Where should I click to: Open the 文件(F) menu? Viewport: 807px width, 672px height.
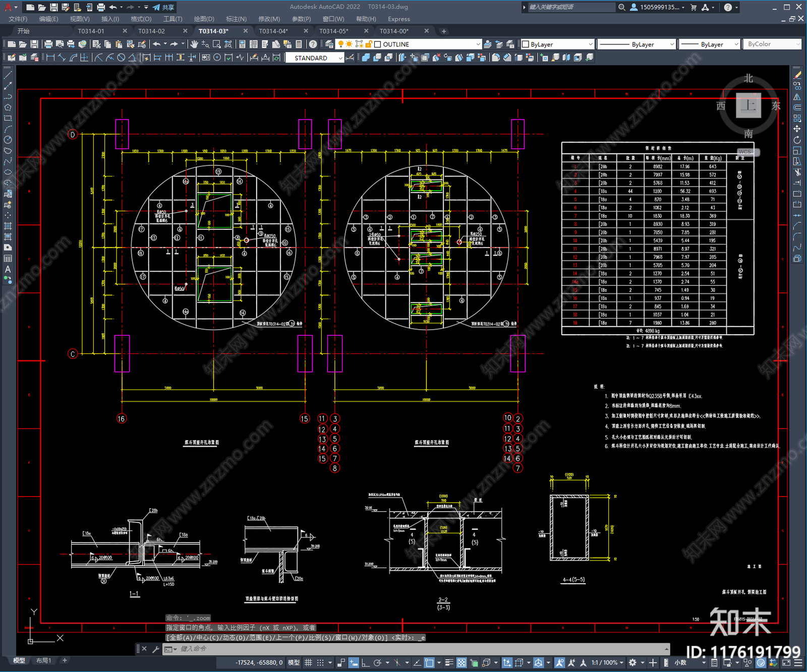(x=18, y=19)
